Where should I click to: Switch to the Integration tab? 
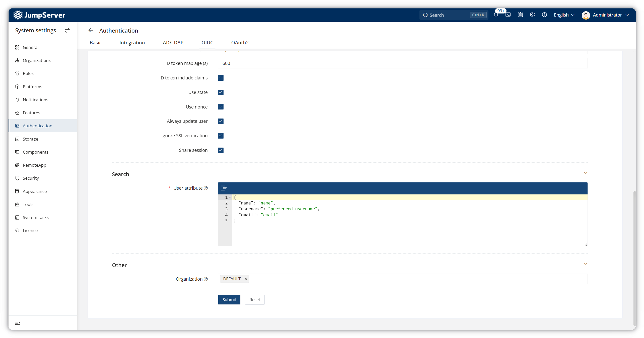[x=132, y=43]
